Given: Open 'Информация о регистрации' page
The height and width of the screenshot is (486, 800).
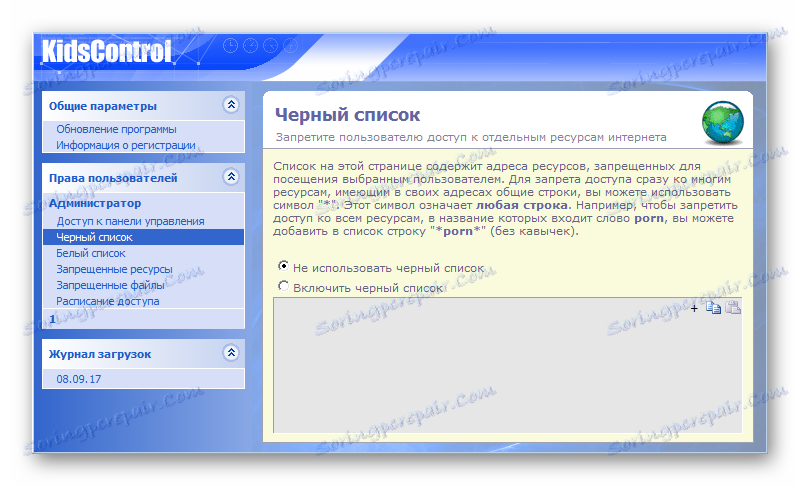Looking at the screenshot, I should (126, 145).
